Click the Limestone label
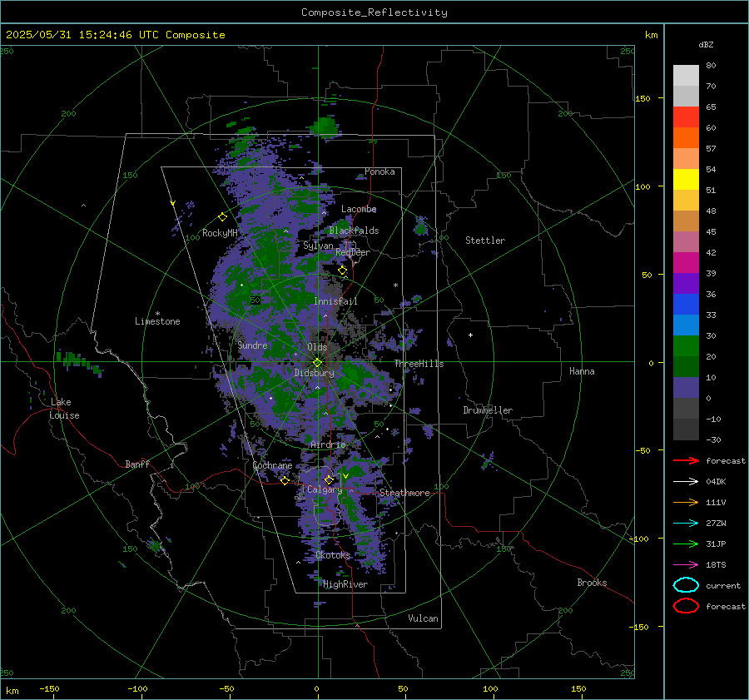This screenshot has height=700, width=749. click(157, 321)
